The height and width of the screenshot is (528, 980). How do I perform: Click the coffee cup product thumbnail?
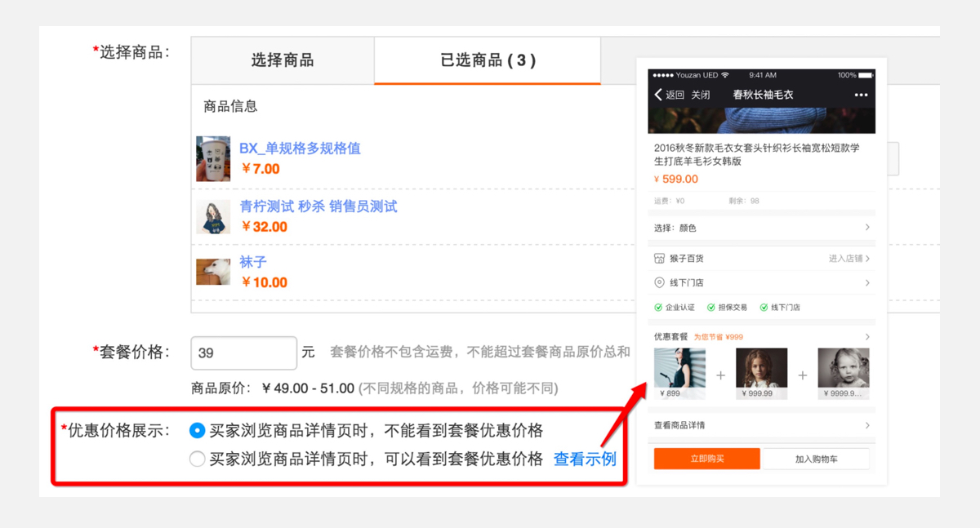coord(213,158)
